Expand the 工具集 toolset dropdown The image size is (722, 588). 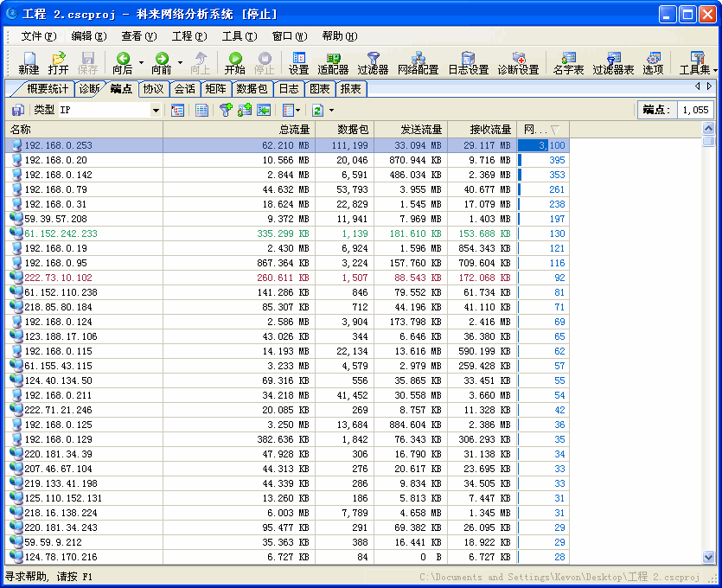(714, 69)
